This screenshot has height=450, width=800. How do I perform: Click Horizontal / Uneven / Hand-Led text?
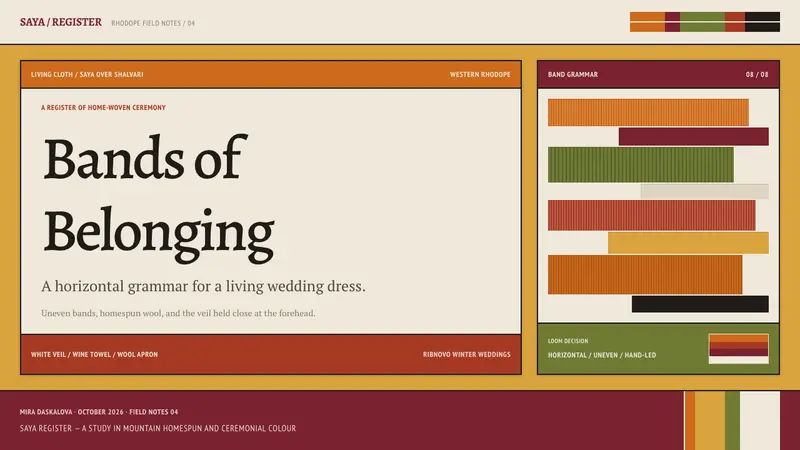point(602,355)
